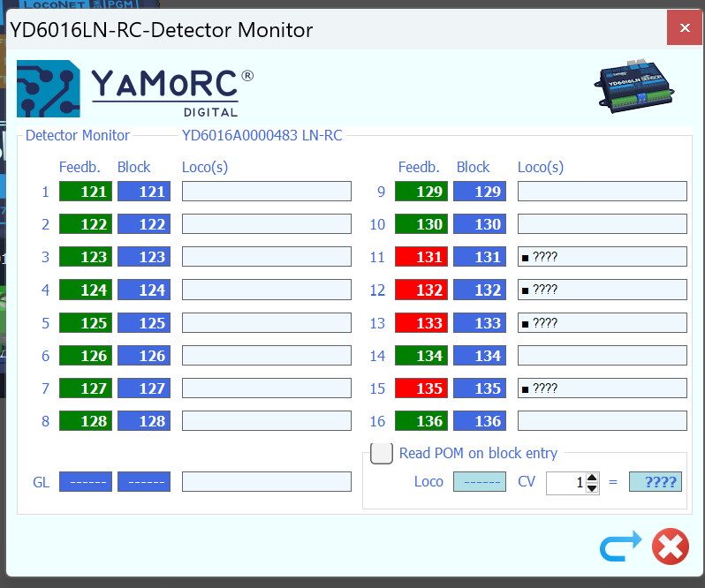The height and width of the screenshot is (588, 705).
Task: Click block 136 address box
Action: [x=480, y=421]
